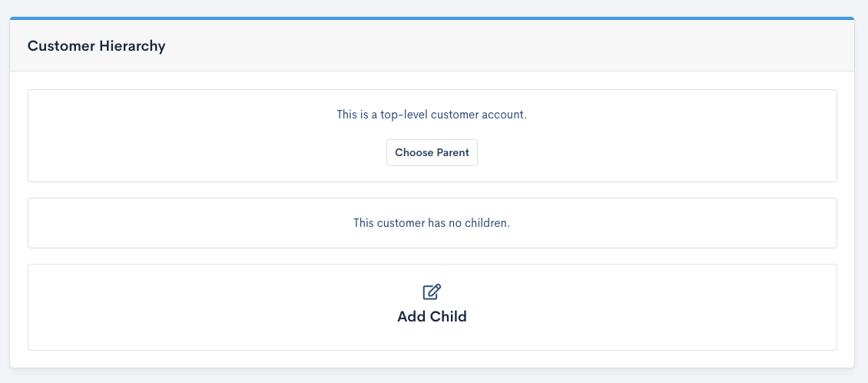Click the 'This customer has no children' text
Screen dimensions: 868x383
pyautogui.click(x=432, y=223)
